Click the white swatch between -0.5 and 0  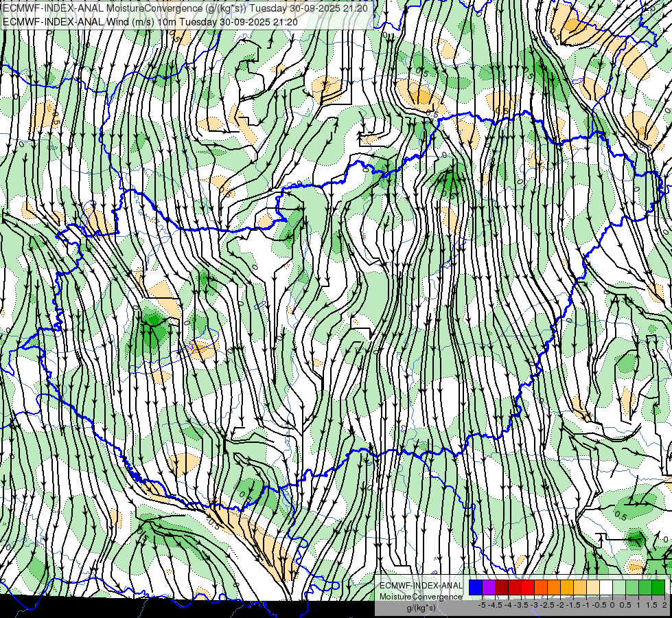pyautogui.click(x=606, y=588)
